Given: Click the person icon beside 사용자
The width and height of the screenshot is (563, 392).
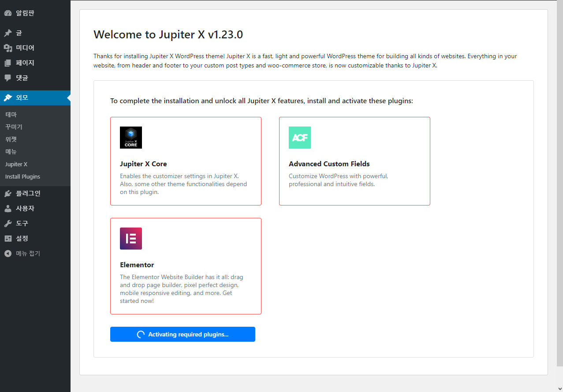Looking at the screenshot, I should click(8, 209).
